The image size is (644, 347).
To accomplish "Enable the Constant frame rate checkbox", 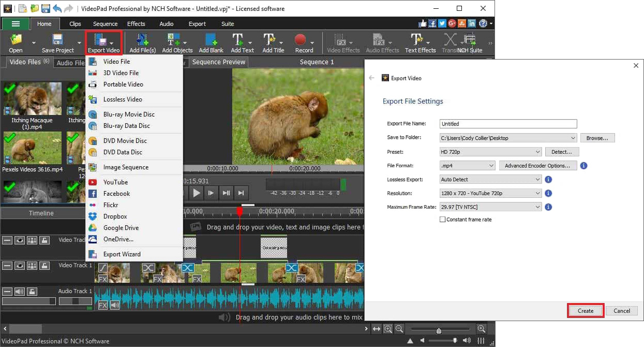I will pos(443,219).
